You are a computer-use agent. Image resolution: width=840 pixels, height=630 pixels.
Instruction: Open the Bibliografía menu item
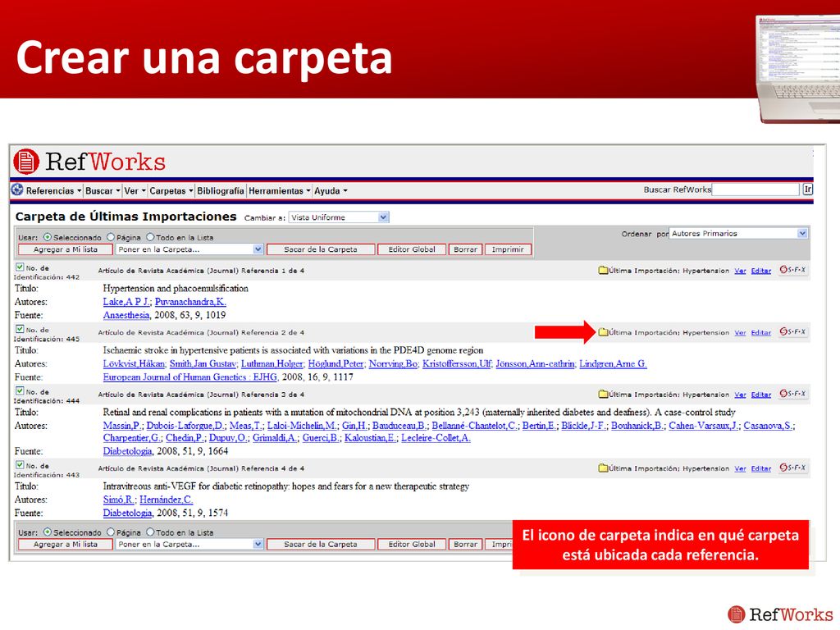point(220,190)
